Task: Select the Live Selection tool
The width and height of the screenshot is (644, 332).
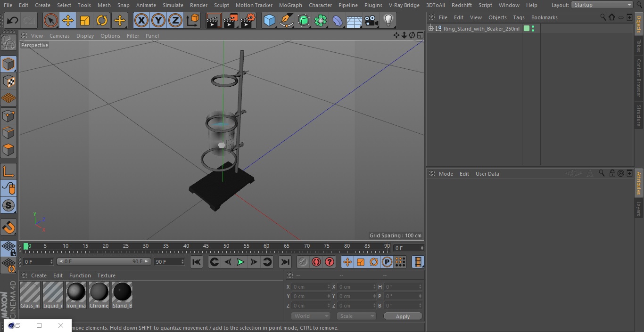Action: coord(50,21)
